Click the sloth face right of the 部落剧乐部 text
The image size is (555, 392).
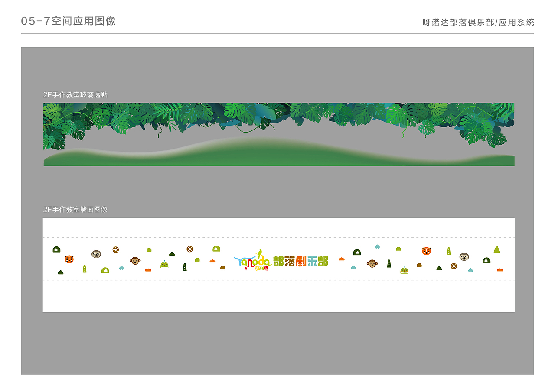pyautogui.click(x=464, y=257)
